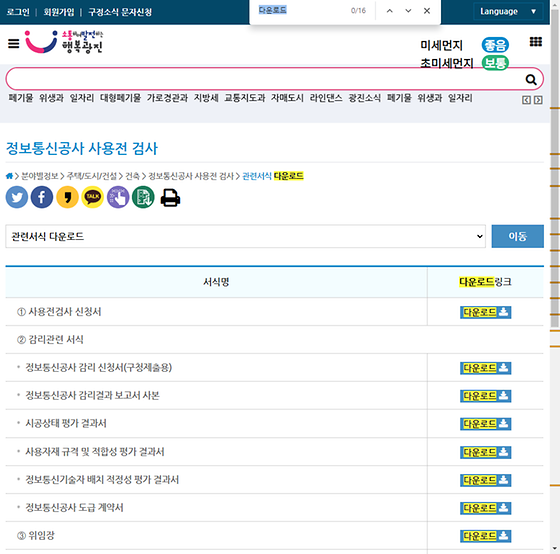Click into the site search field

(x=264, y=79)
